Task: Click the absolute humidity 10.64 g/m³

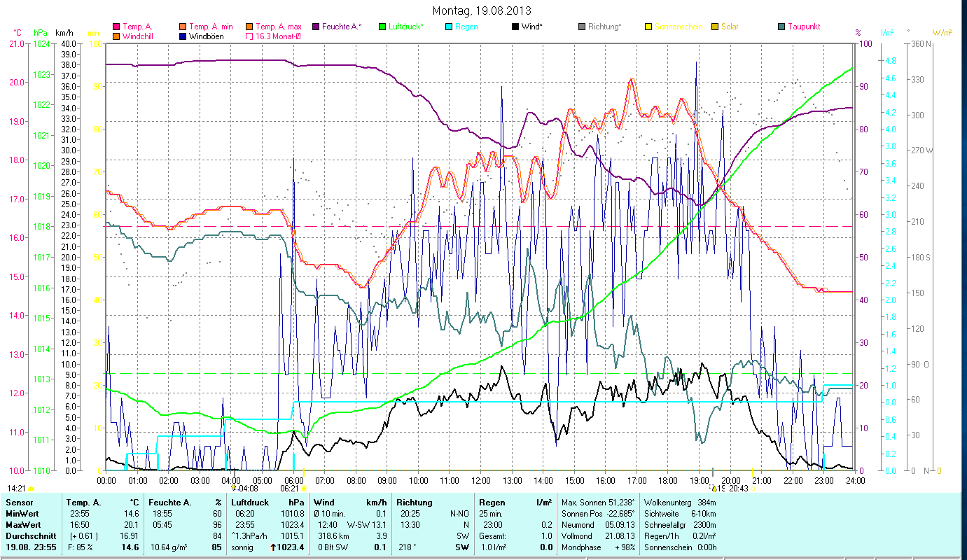Action: 170,547
